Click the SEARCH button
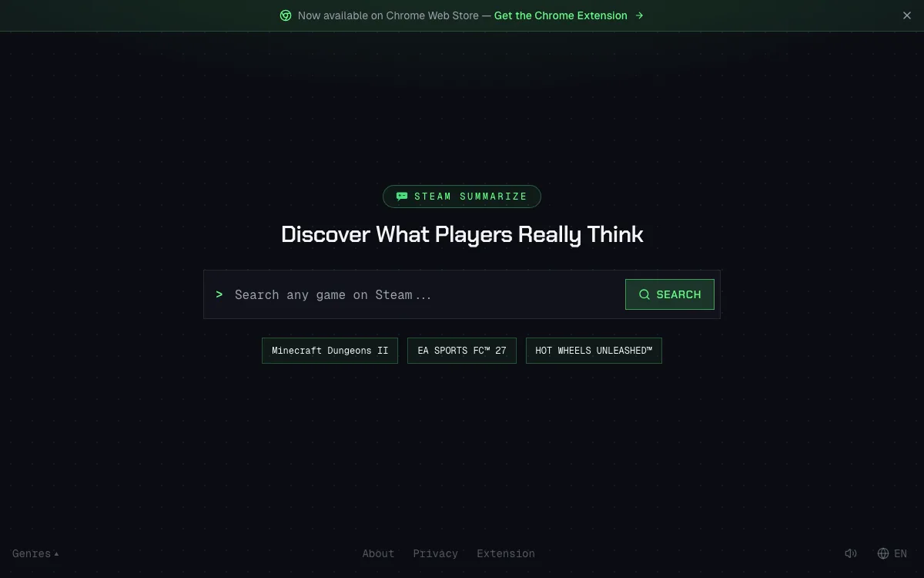Viewport: 924px width, 578px height. tap(670, 294)
